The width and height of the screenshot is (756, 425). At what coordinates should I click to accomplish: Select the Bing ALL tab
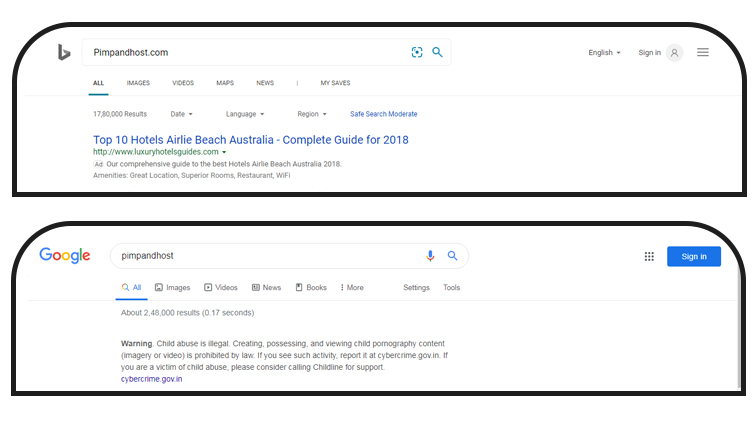click(98, 83)
